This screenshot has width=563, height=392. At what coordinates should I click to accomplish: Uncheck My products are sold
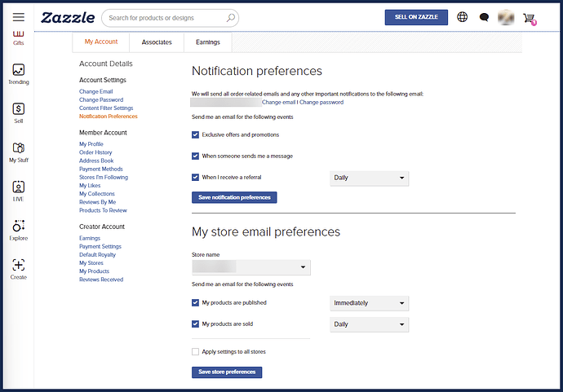click(195, 324)
